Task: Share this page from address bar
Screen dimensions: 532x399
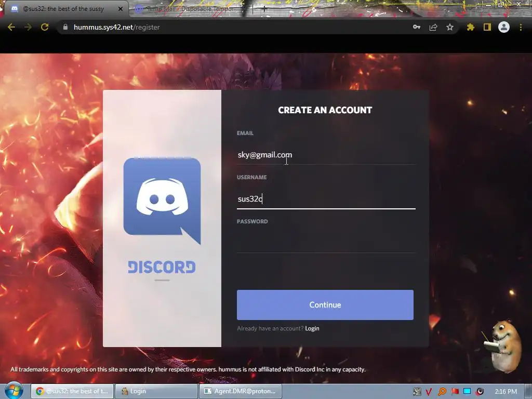Action: click(x=433, y=27)
